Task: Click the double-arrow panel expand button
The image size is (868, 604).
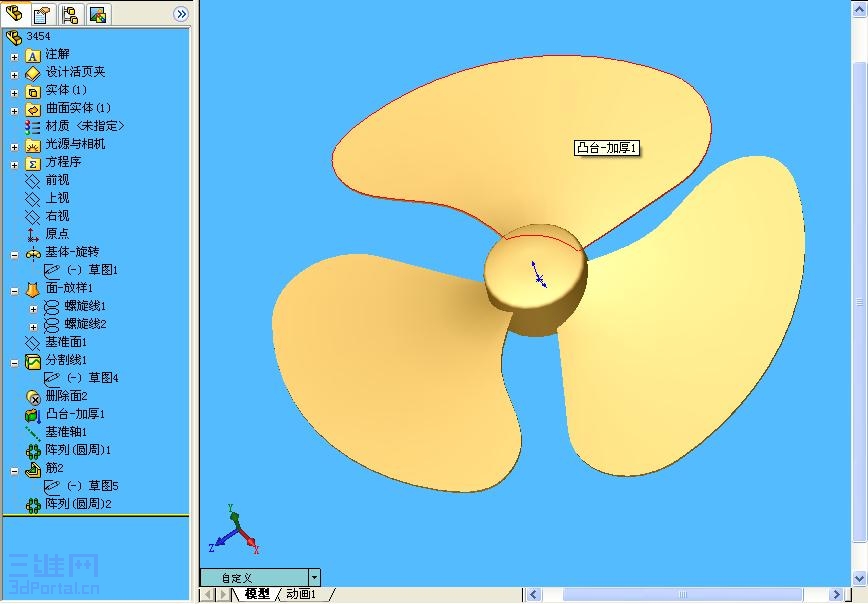Action: tap(180, 14)
